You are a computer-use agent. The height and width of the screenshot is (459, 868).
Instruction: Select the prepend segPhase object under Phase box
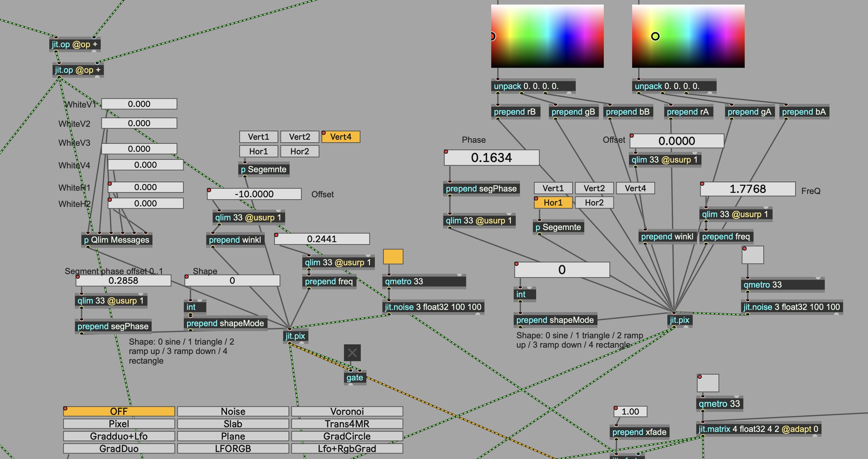[481, 189]
